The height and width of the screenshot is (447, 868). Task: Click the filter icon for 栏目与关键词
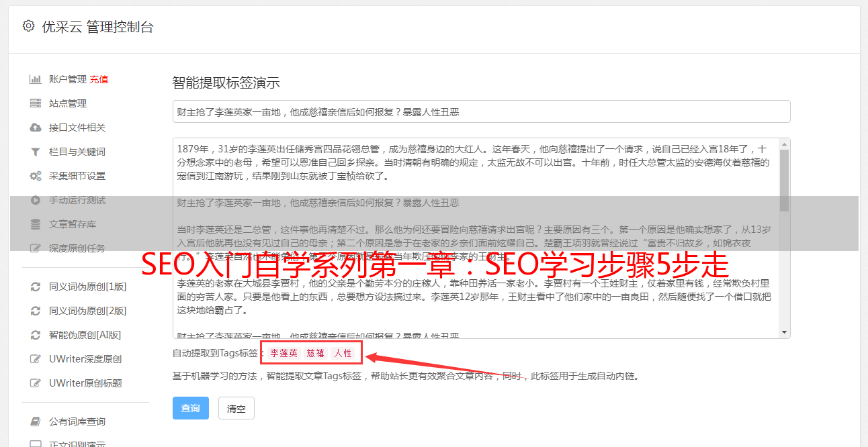point(36,152)
